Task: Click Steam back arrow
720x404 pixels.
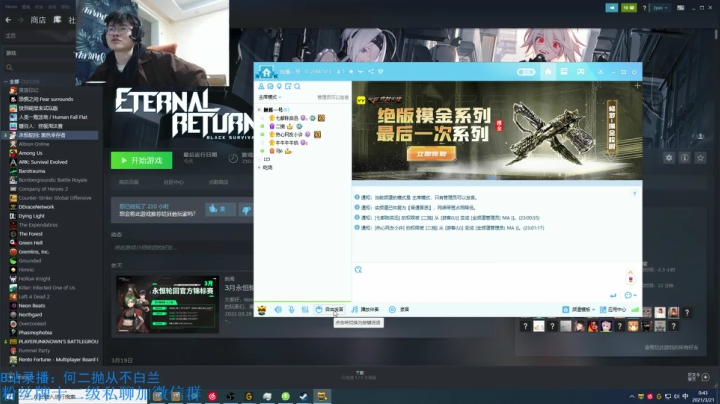Action: pyautogui.click(x=8, y=20)
